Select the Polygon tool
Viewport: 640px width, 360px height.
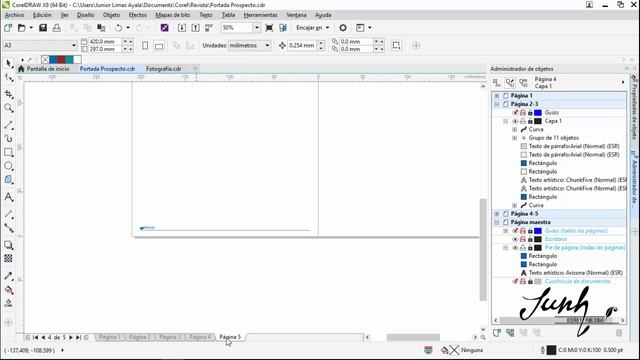click(9, 180)
